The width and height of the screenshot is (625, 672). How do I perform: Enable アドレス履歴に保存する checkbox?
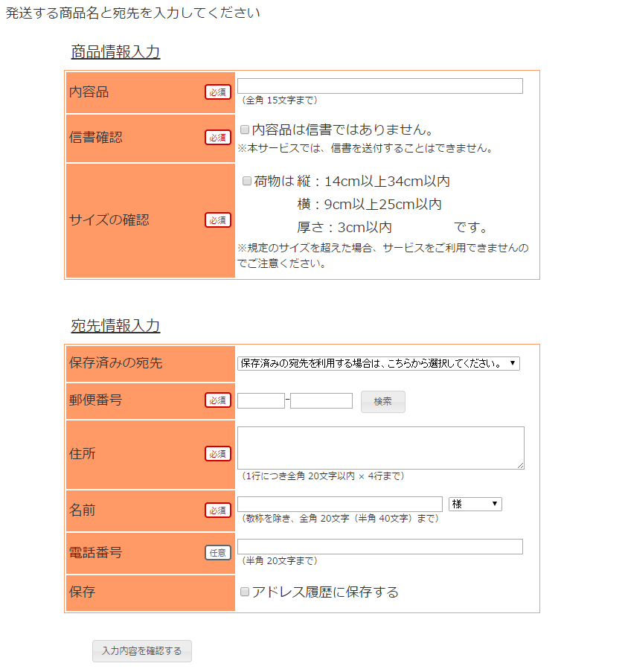tap(245, 592)
